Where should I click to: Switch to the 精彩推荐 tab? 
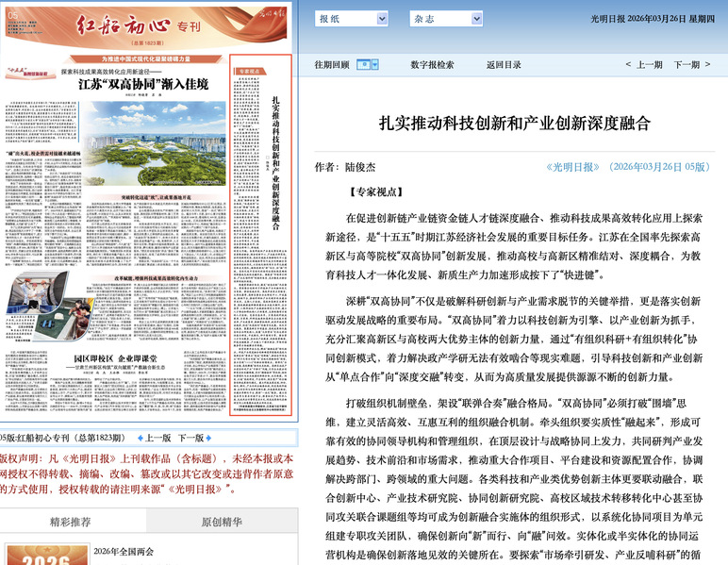click(71, 520)
